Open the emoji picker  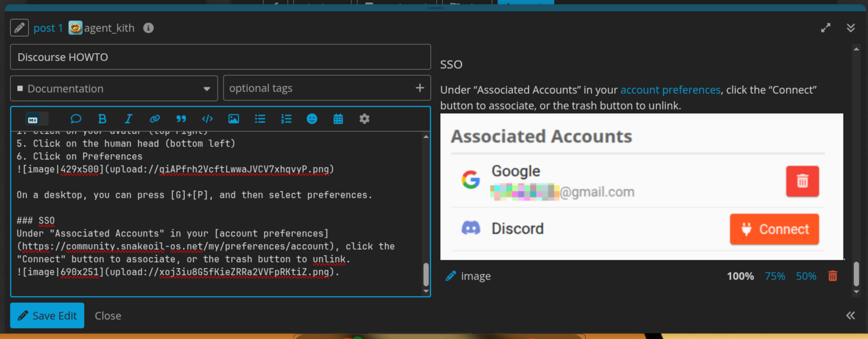[312, 119]
